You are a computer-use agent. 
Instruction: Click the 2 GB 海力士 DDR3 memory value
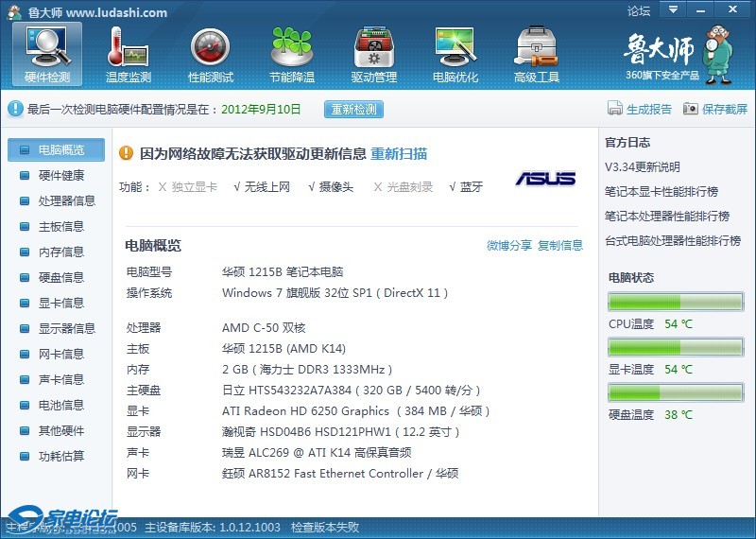307,370
